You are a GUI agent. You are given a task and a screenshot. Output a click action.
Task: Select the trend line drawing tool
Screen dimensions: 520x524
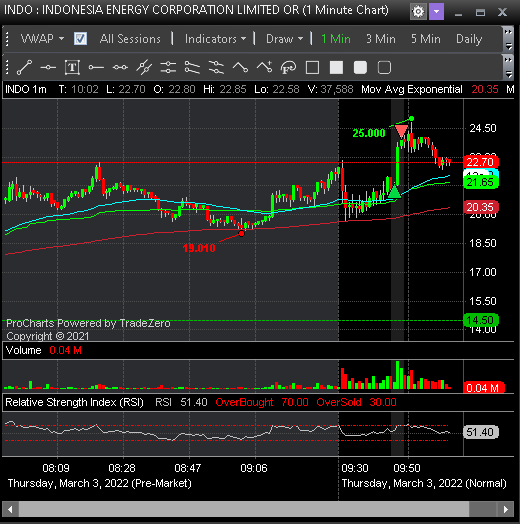24,68
